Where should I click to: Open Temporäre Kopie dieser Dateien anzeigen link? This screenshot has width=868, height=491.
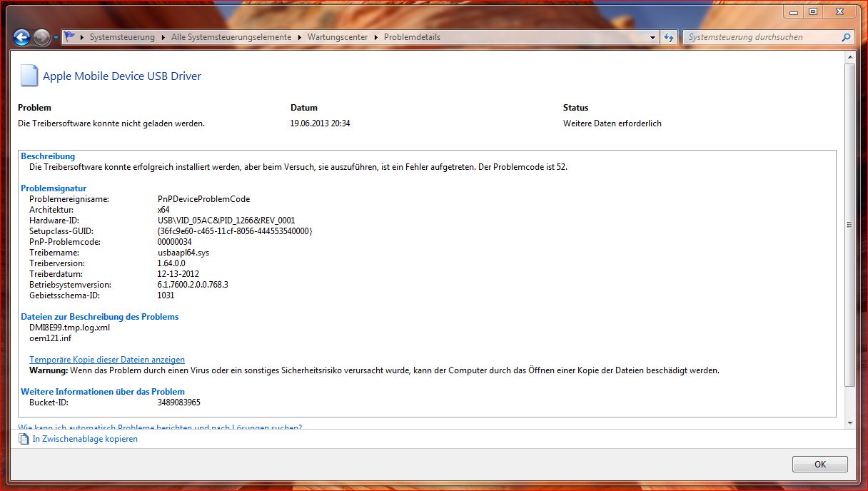point(107,360)
